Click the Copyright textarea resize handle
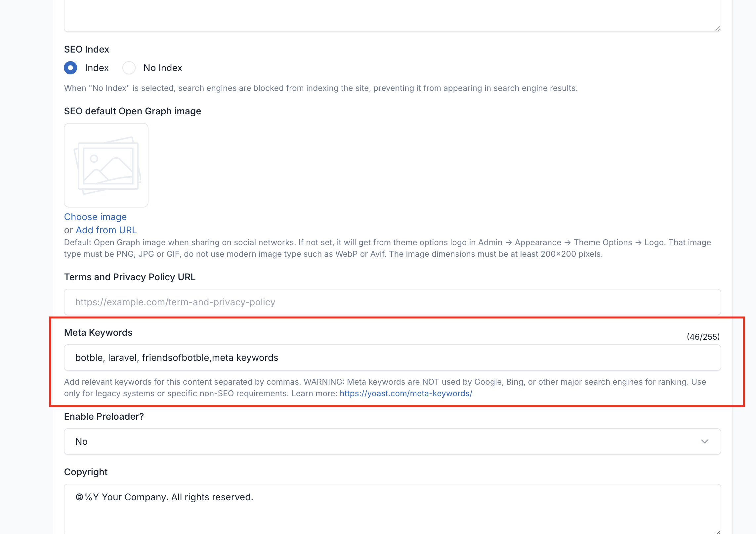The height and width of the screenshot is (534, 756). 718,532
